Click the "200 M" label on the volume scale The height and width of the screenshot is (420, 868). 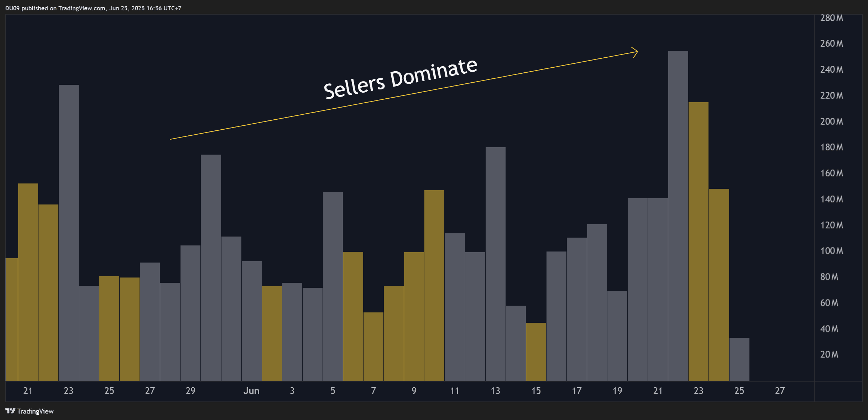(x=831, y=121)
